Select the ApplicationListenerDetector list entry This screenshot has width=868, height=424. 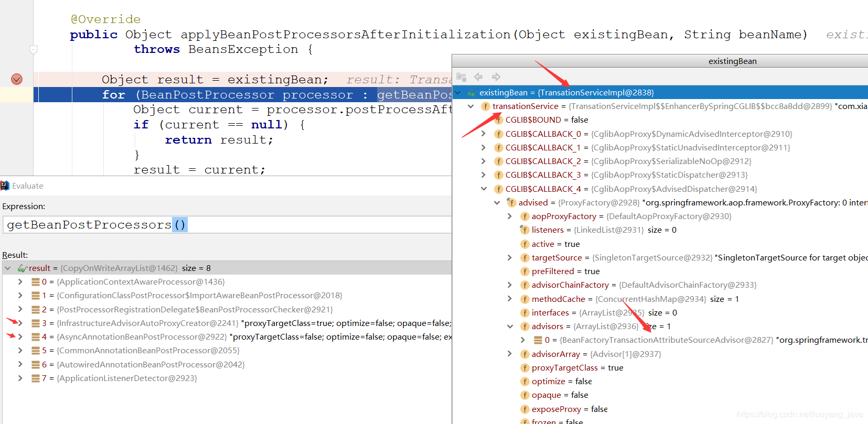point(126,378)
